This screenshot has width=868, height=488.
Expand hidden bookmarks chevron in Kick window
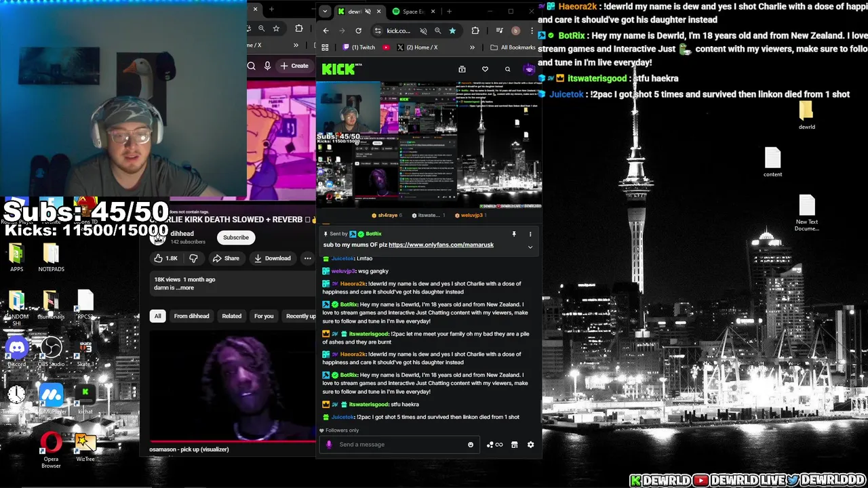pyautogui.click(x=473, y=47)
